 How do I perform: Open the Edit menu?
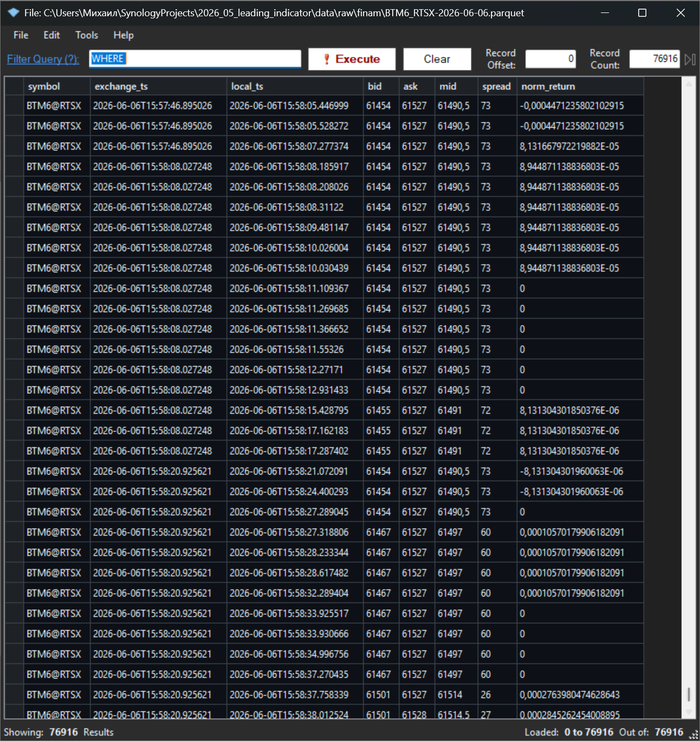[x=52, y=35]
